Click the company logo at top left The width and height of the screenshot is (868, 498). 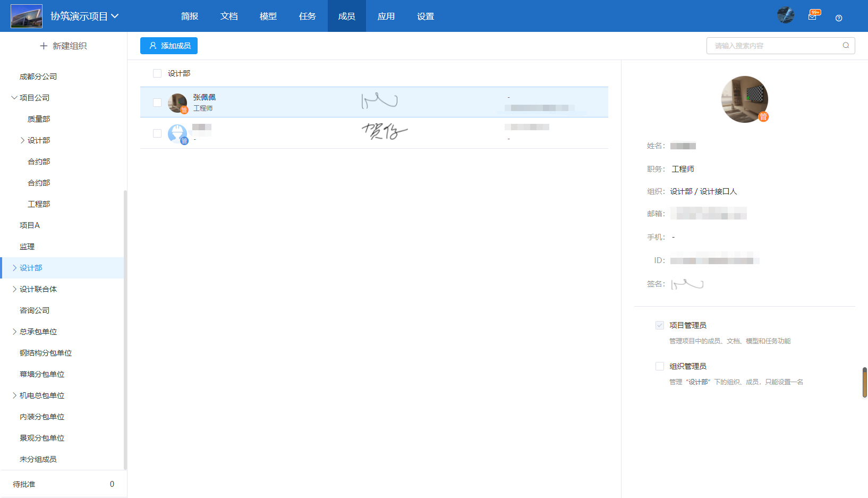point(26,16)
